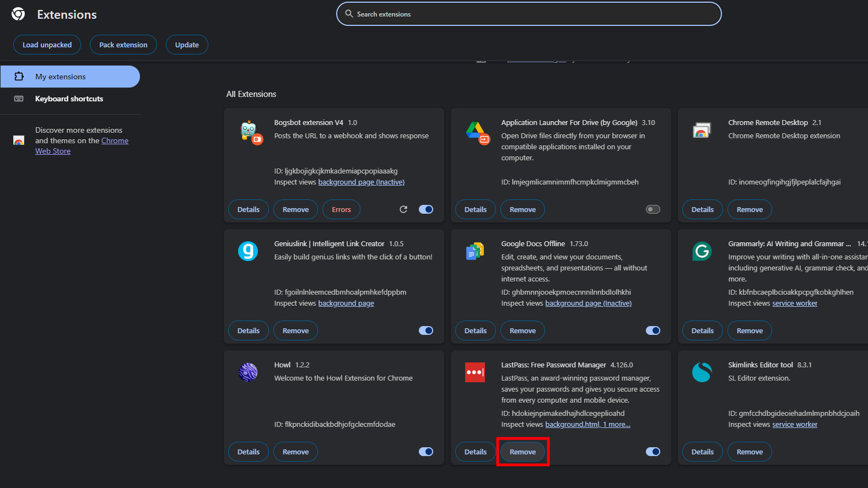This screenshot has height=488, width=868.
Task: Click the Skimlinks Editor tool icon
Action: [702, 372]
